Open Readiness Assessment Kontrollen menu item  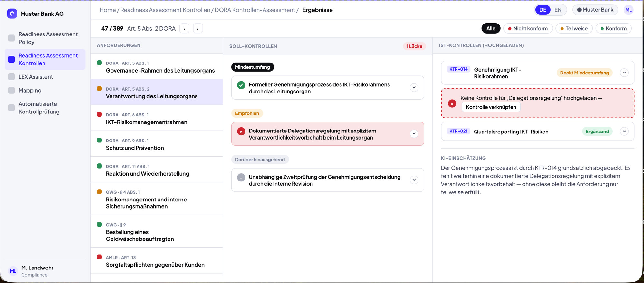45,59
